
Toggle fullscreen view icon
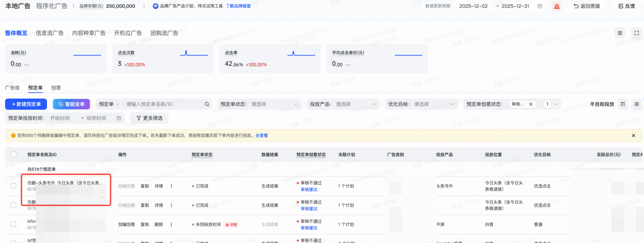(636, 33)
